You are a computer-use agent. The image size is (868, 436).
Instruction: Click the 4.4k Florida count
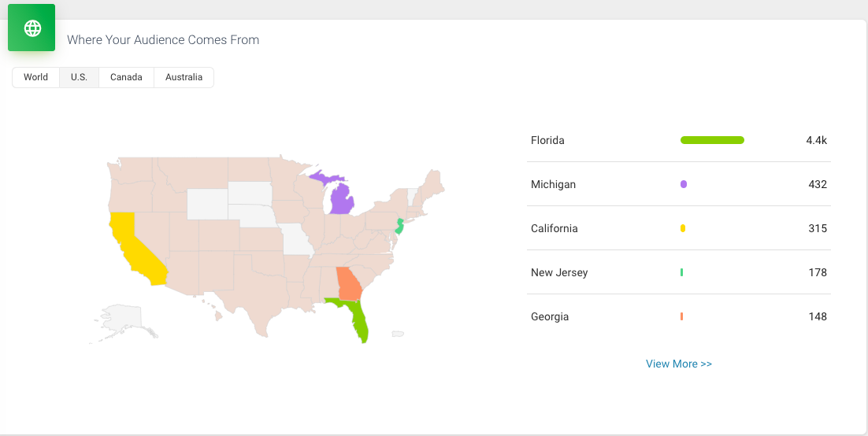pos(816,141)
